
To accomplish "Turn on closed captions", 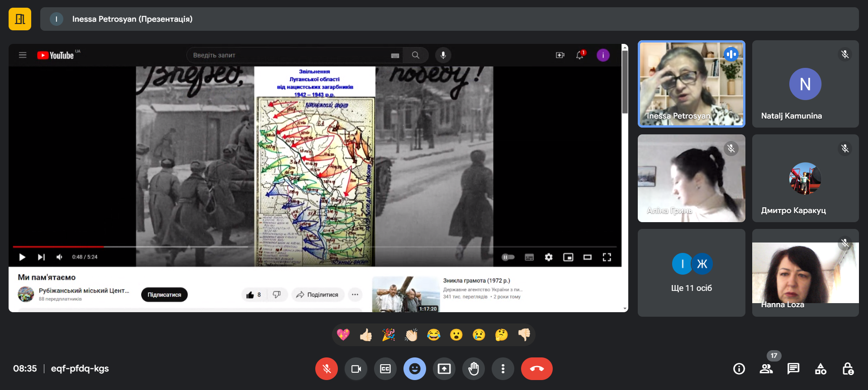I will pos(385,369).
